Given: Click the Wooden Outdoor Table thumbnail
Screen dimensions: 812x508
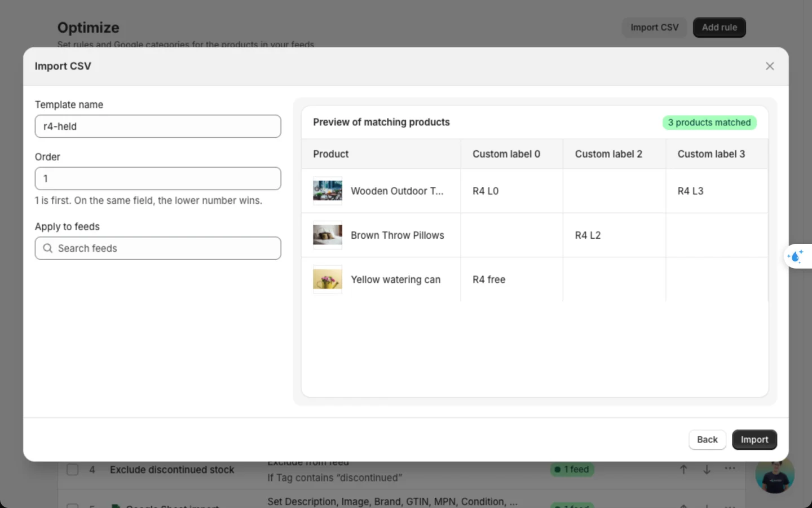Looking at the screenshot, I should (328, 191).
